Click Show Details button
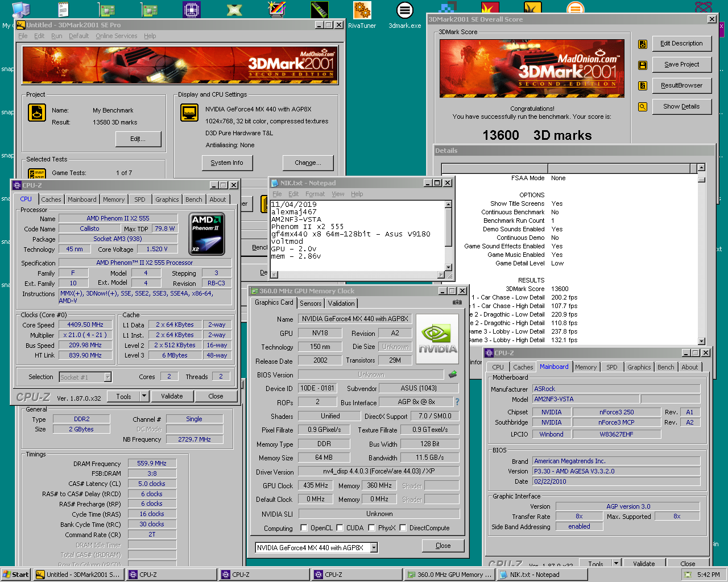Viewport: 728px width, 582px height. (681, 107)
